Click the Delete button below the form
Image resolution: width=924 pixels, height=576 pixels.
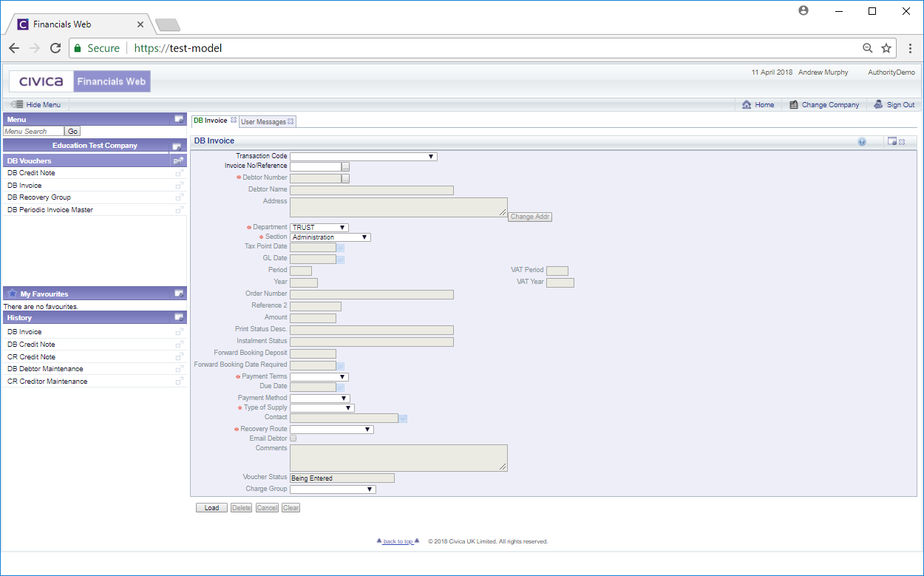click(242, 508)
